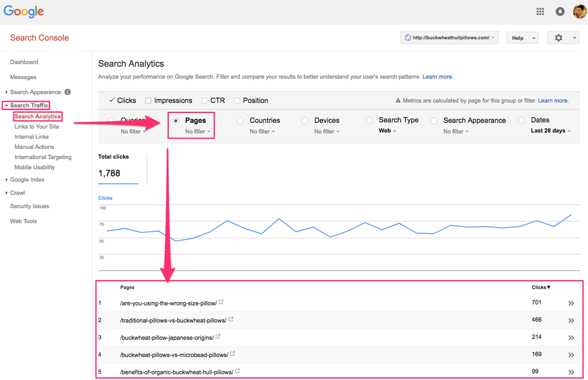Open the Google apps grid icon

point(540,12)
